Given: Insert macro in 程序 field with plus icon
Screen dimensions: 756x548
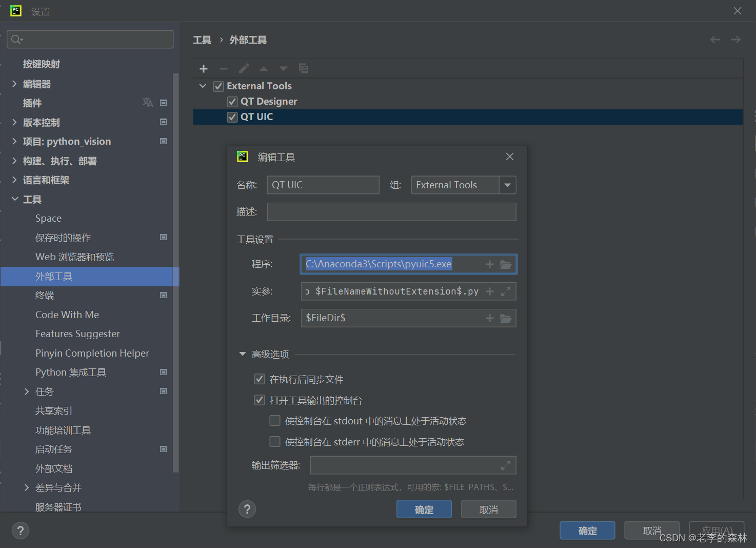Looking at the screenshot, I should coord(490,264).
